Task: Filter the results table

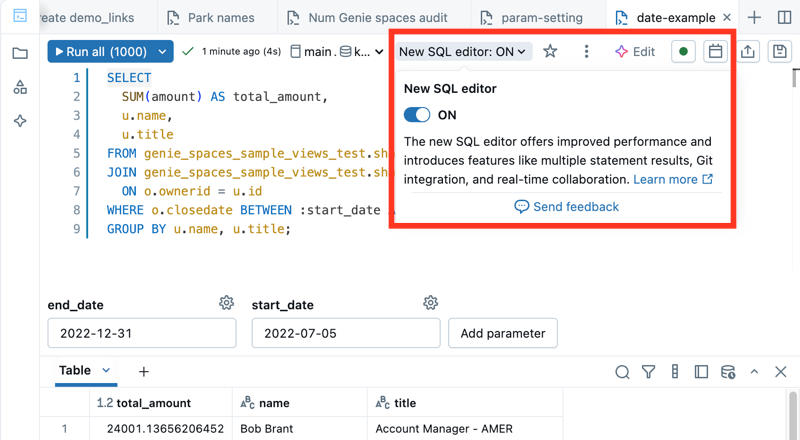Action: (648, 372)
